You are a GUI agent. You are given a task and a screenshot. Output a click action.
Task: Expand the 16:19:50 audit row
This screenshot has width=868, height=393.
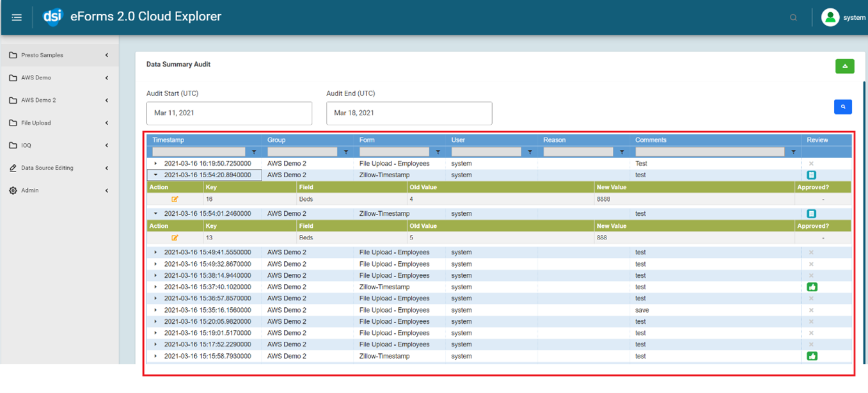click(155, 164)
